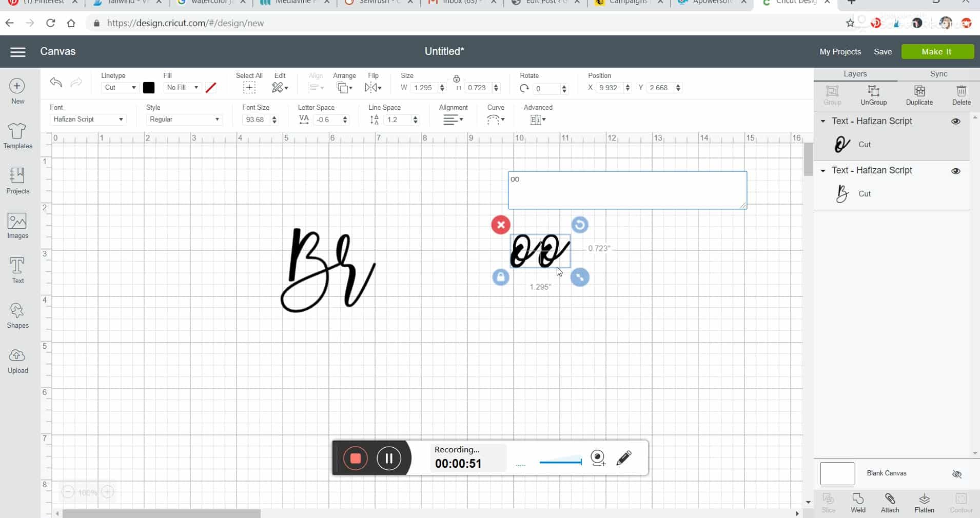This screenshot has height=518, width=980.
Task: Open the Fill dropdown set to No Fill
Action: tap(182, 88)
